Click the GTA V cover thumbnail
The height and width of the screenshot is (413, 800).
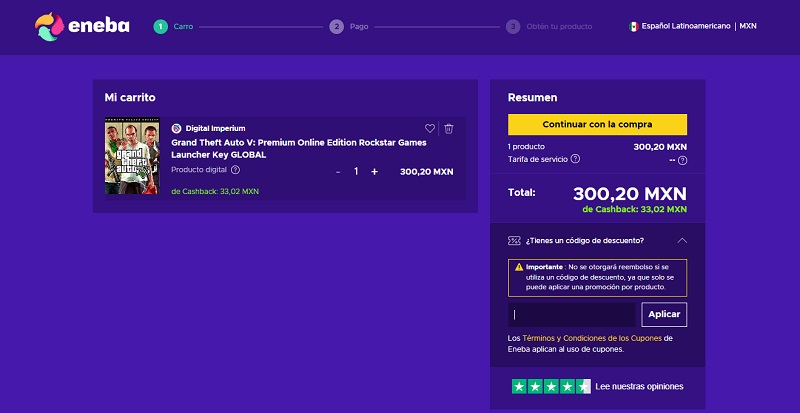point(132,156)
